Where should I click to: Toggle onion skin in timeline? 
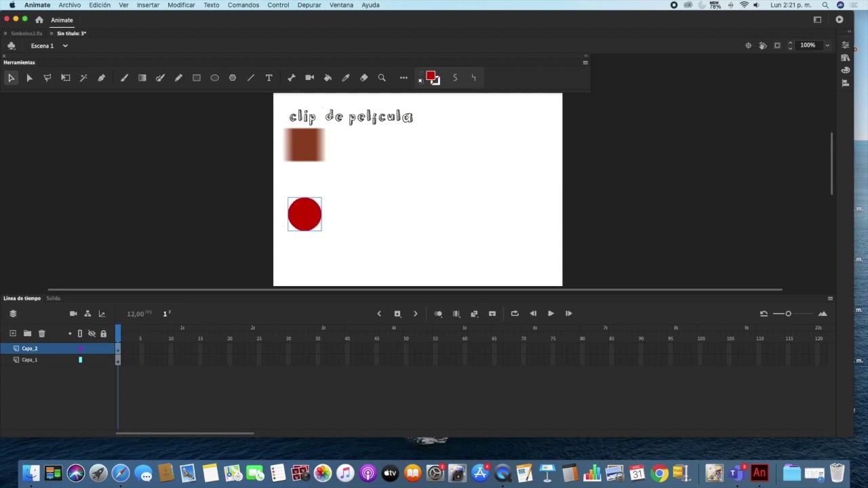[438, 314]
